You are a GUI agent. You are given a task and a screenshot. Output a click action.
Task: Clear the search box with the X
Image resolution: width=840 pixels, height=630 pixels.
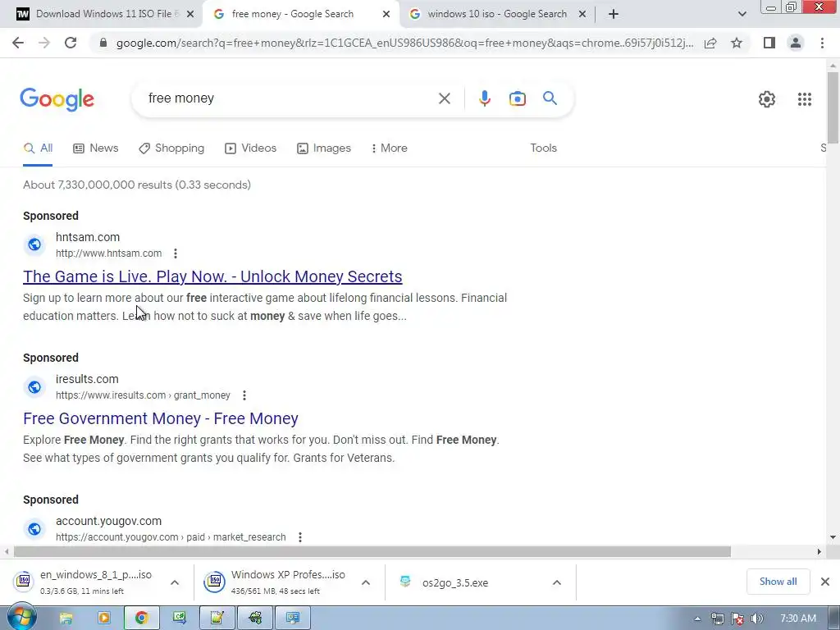coord(444,98)
